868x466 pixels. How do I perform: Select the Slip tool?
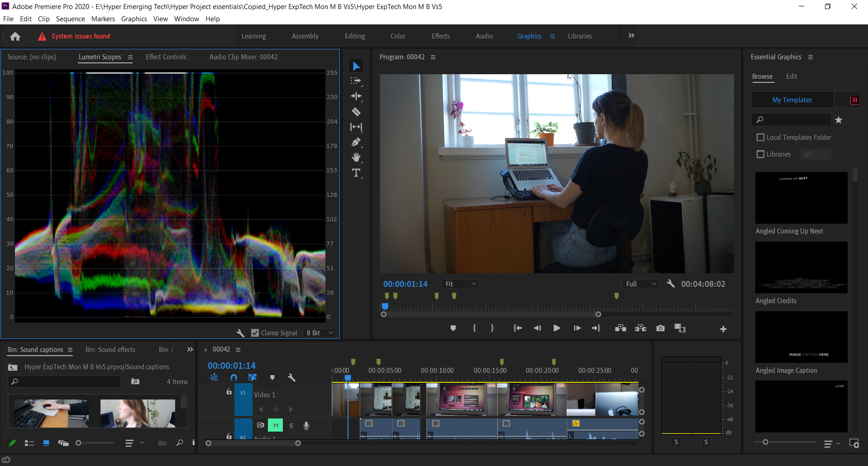[356, 127]
